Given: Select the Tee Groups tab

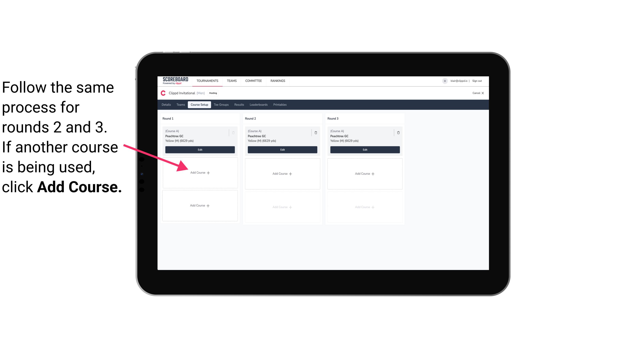Looking at the screenshot, I should click(222, 104).
